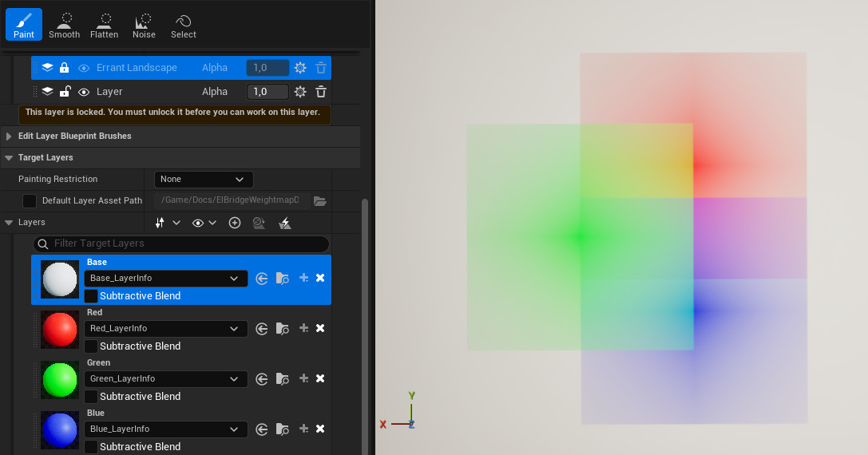Click the Default Layer Asset Path field
This screenshot has height=455, width=868.
[x=232, y=200]
